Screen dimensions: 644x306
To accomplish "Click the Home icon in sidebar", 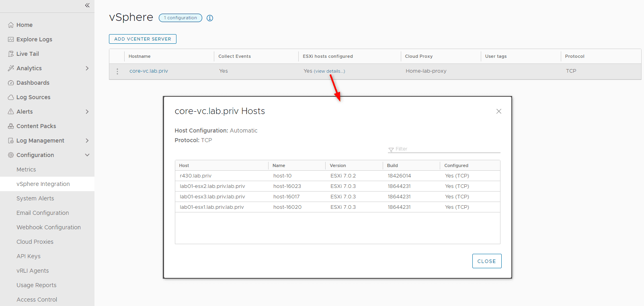I will tap(11, 25).
